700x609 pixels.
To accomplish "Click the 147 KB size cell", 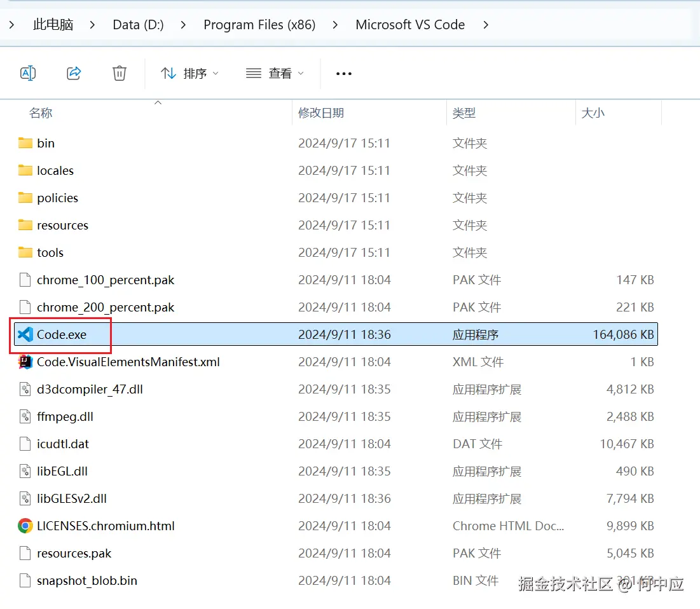I will [635, 280].
